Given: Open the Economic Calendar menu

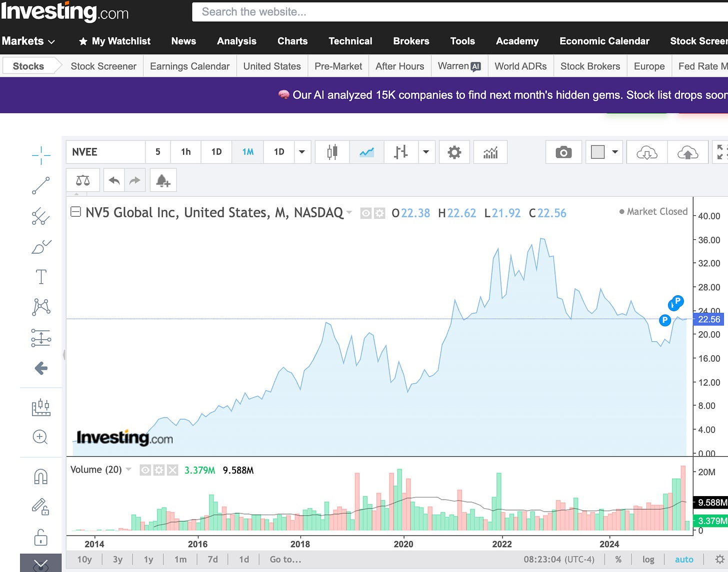Looking at the screenshot, I should tap(604, 41).
